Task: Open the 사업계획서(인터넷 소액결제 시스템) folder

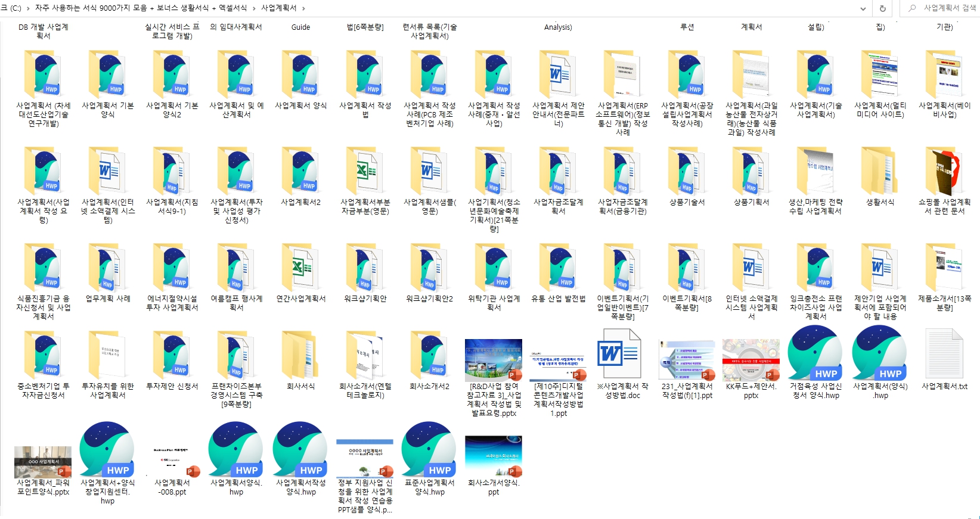Action: pos(107,171)
